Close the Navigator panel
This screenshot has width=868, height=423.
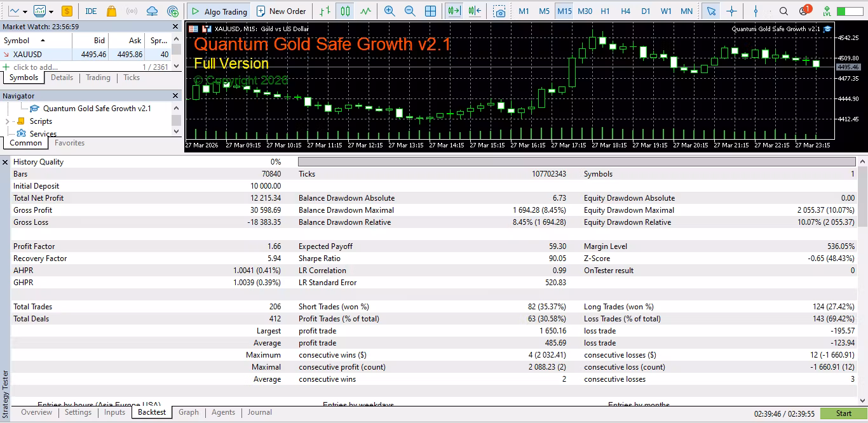pos(176,96)
